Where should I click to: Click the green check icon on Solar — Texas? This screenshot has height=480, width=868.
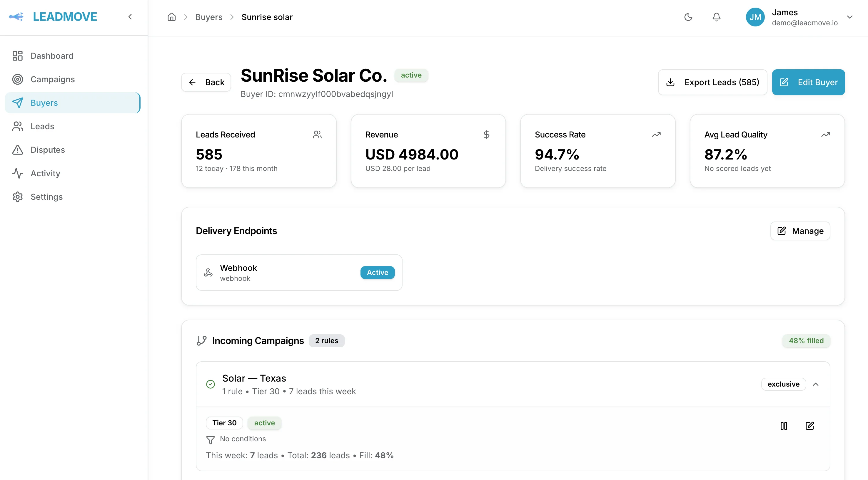point(210,384)
